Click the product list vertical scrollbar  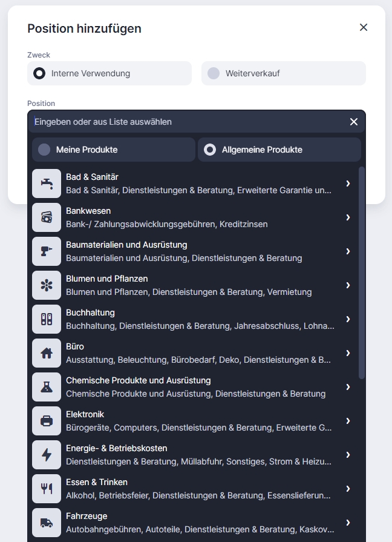coord(362,273)
